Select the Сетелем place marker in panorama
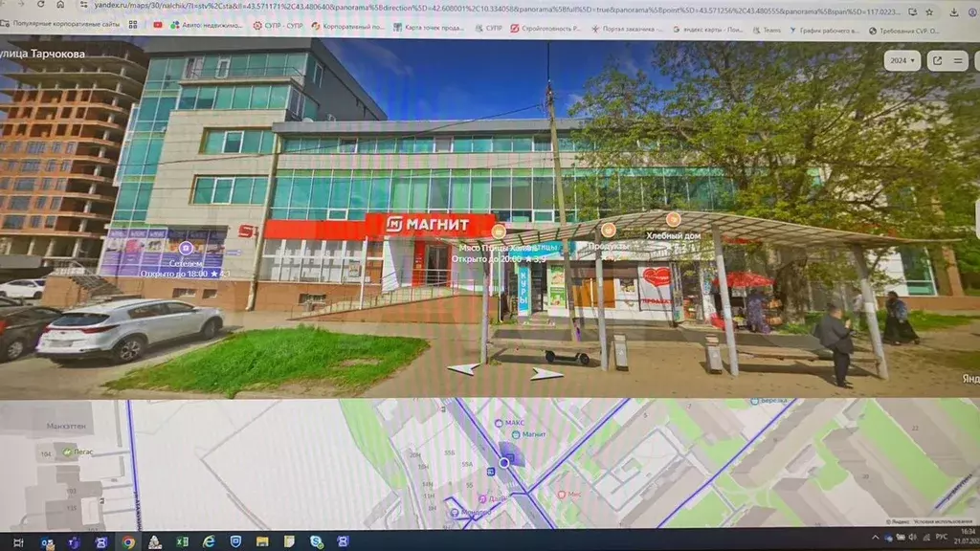980x551 pixels. [186, 249]
